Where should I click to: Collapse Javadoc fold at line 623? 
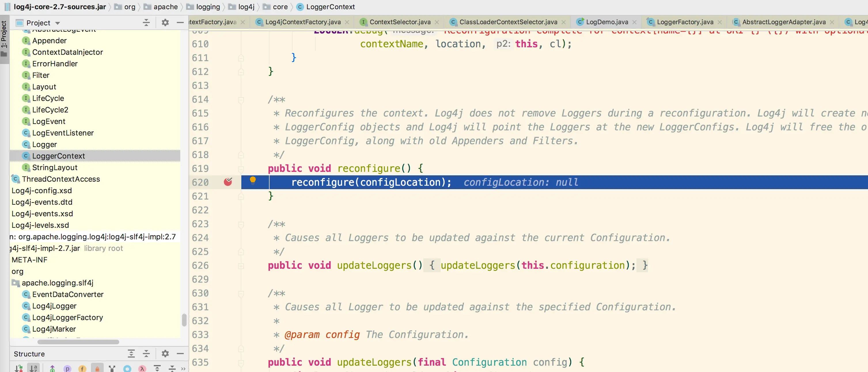(241, 224)
